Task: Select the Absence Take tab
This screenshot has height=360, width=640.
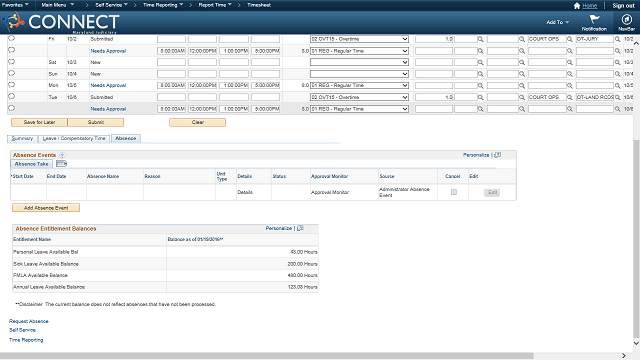Action: [31, 164]
